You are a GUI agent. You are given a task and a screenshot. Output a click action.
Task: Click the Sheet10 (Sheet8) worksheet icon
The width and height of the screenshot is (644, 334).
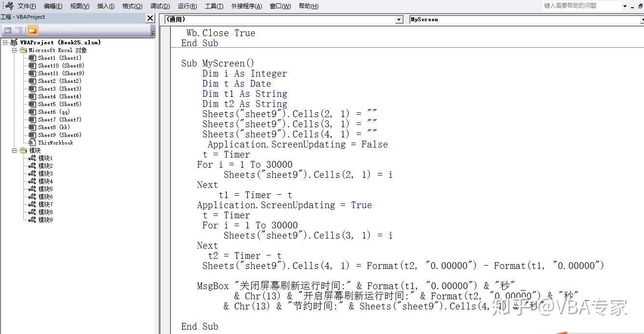(x=32, y=66)
